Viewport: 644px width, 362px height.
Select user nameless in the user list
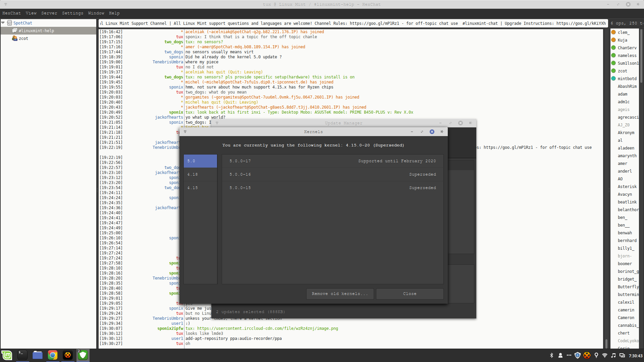click(625, 55)
